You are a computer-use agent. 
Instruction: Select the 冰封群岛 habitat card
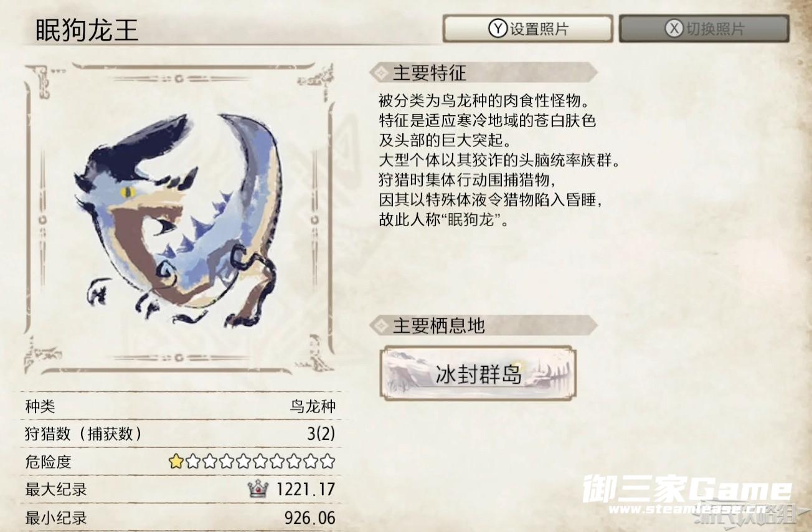click(x=478, y=374)
